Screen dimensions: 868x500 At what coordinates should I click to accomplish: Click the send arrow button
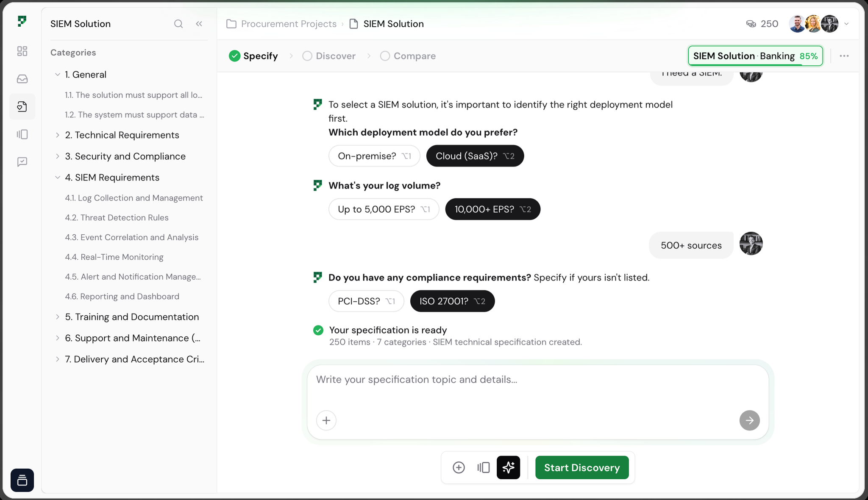[x=749, y=420]
